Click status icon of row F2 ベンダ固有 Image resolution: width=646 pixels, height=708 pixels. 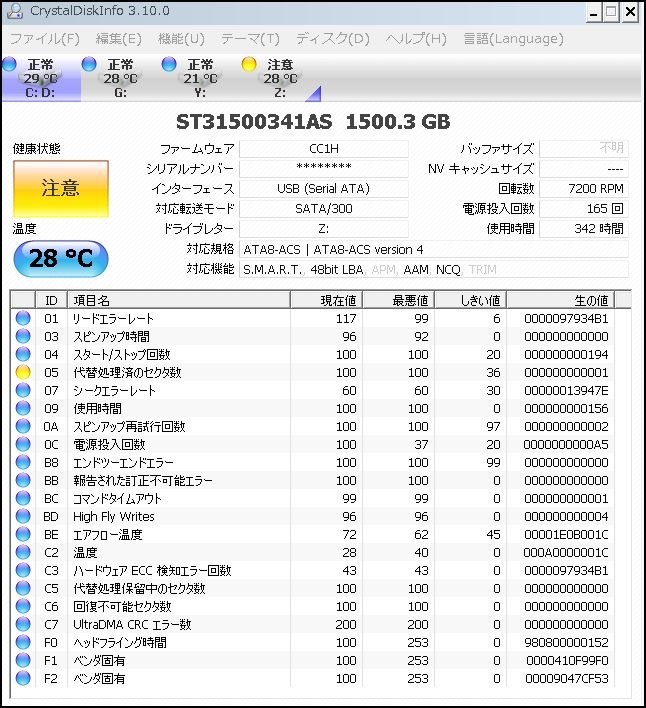tap(23, 678)
